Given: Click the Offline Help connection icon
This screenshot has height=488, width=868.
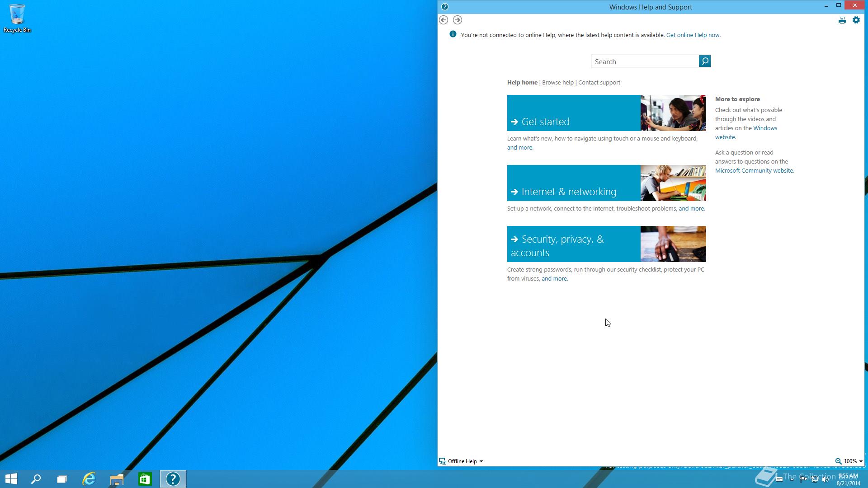Looking at the screenshot, I should [x=443, y=461].
